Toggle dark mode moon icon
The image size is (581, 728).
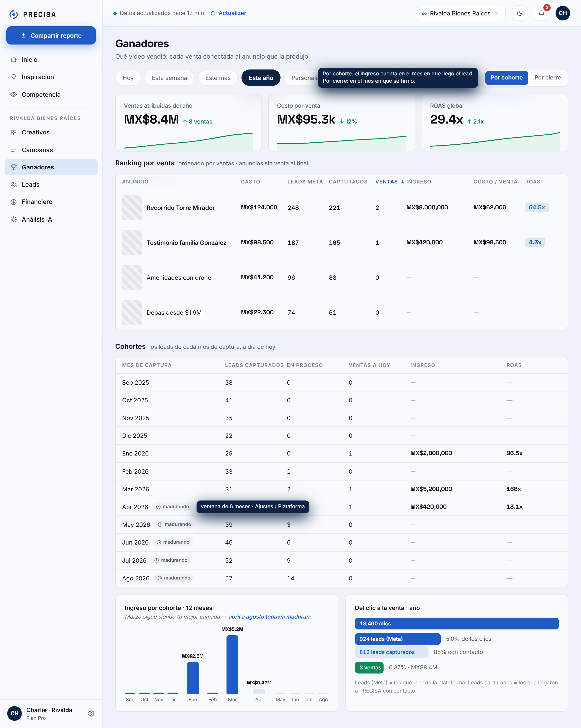pos(519,13)
